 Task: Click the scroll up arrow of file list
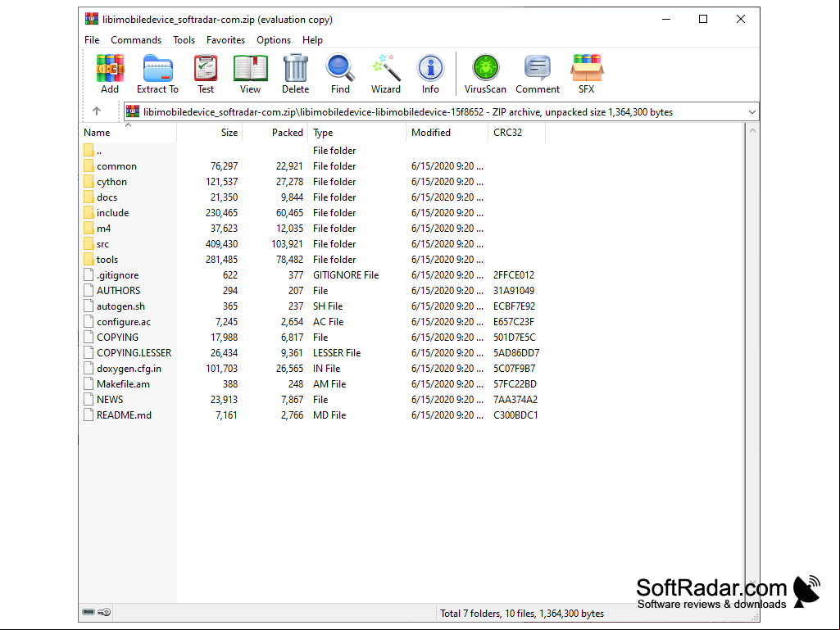(x=752, y=131)
